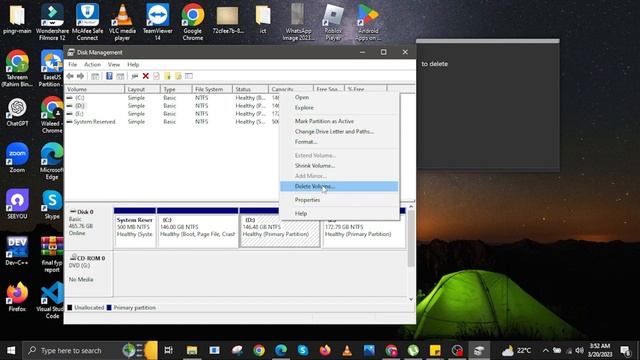
Task: Click the taskbar search box
Action: [x=90, y=350]
